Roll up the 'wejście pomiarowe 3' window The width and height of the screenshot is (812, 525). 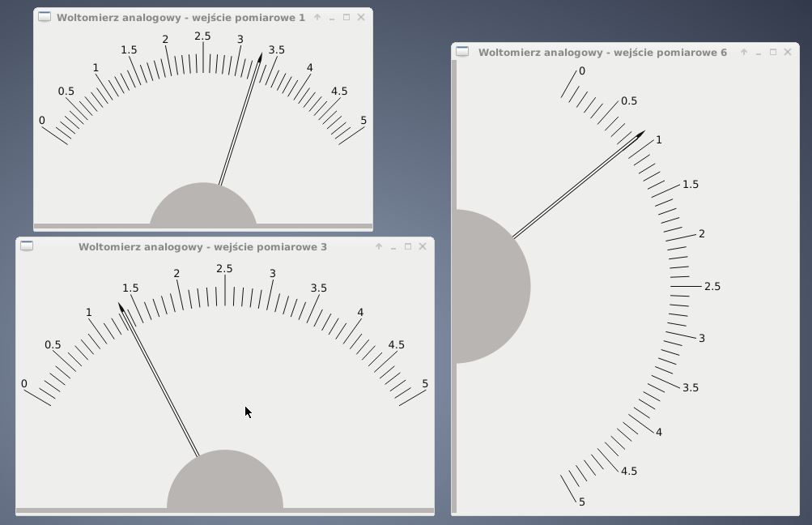tap(379, 246)
